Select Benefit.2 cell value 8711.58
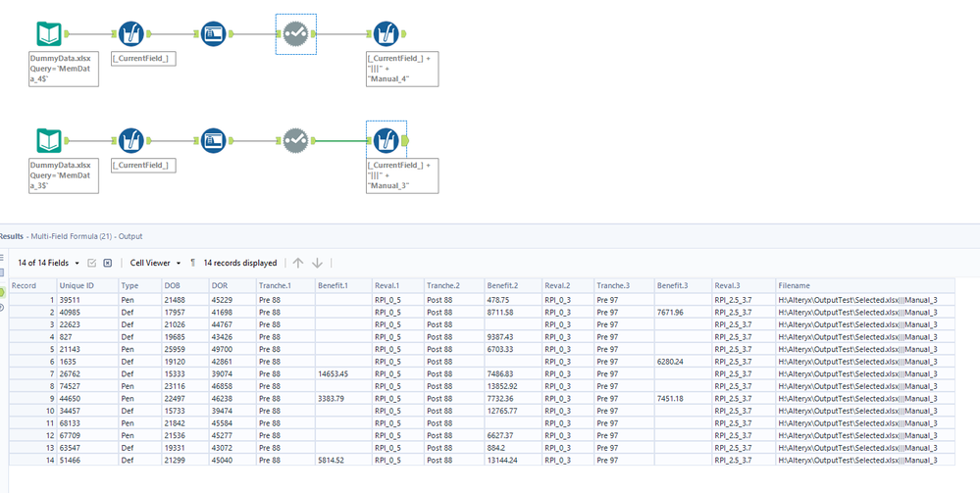The height and width of the screenshot is (493, 980). [x=513, y=312]
